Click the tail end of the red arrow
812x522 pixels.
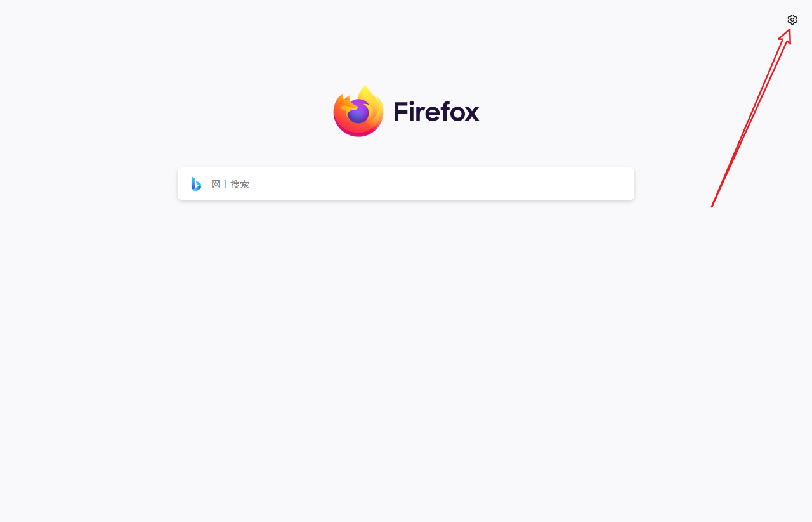click(x=713, y=204)
